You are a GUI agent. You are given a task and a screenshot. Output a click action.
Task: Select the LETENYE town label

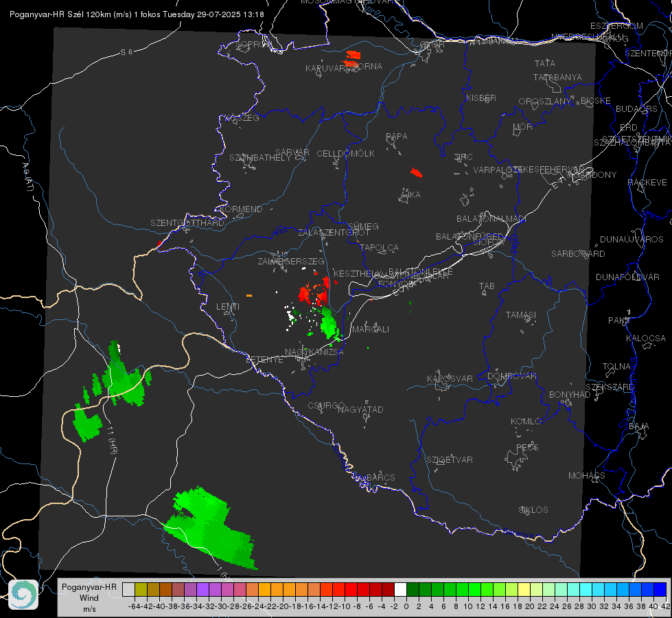[264, 360]
